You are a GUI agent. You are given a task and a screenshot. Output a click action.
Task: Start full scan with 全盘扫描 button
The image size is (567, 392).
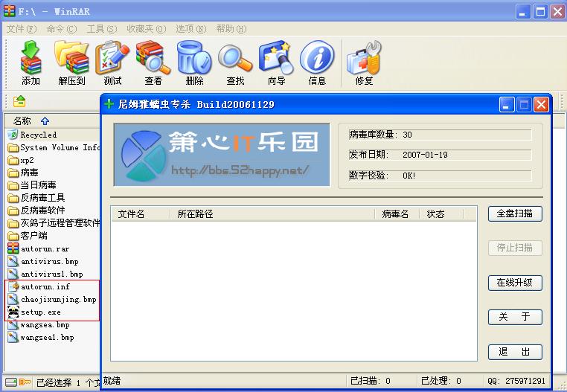click(x=515, y=213)
